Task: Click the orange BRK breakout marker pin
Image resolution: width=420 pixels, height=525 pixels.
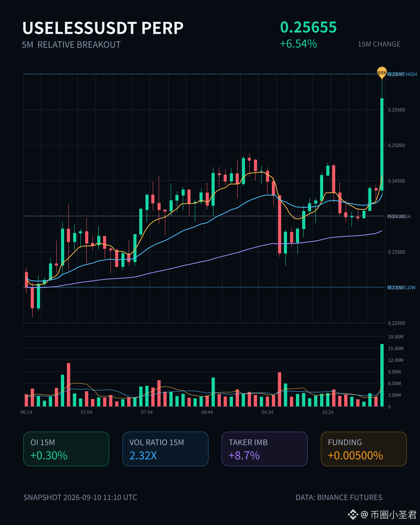Action: coord(382,73)
